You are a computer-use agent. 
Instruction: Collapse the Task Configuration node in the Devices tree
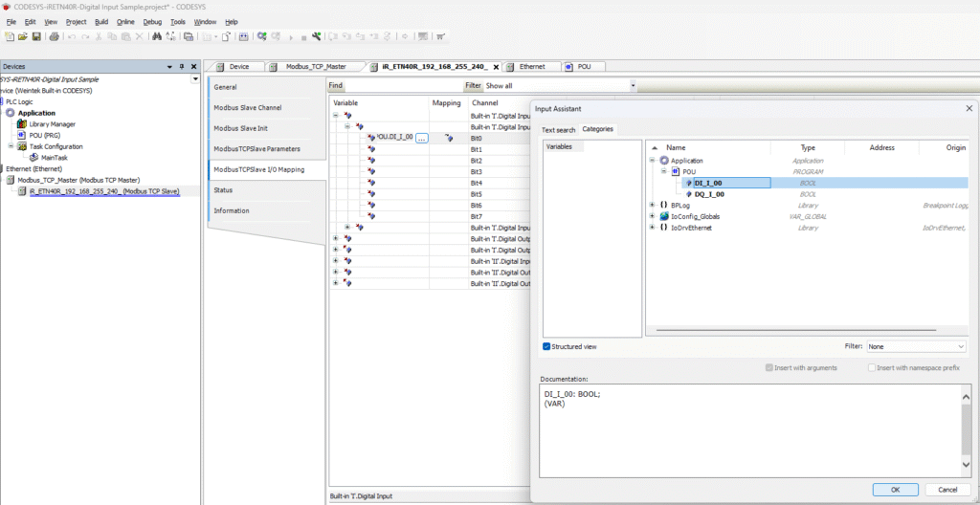11,147
